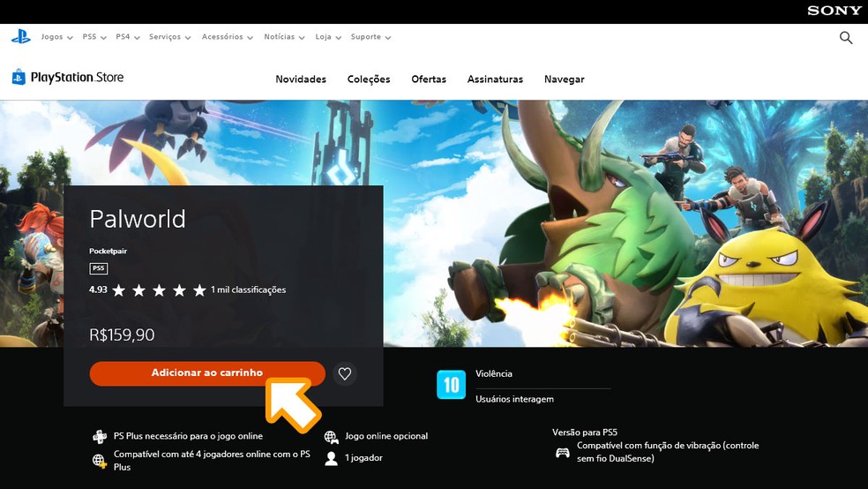Image resolution: width=868 pixels, height=489 pixels.
Task: Open the Novidades store tab
Action: point(301,79)
